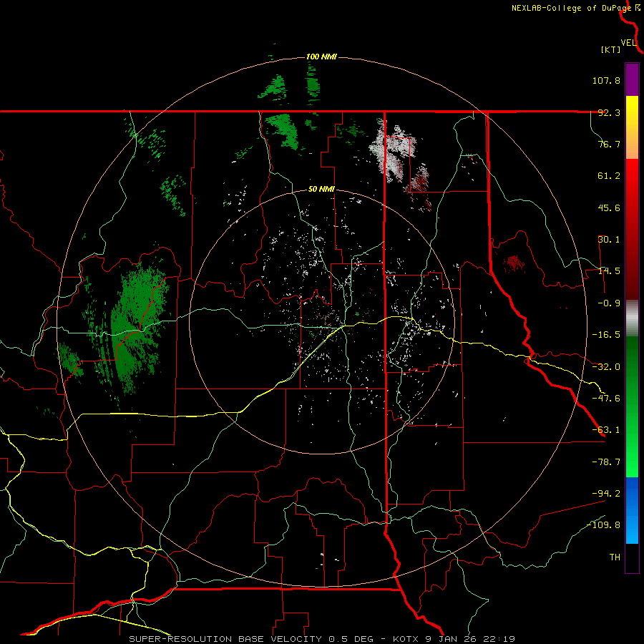Viewport: 644px width, 644px height.
Task: Click the purple segment of color bar
Action: point(632,79)
